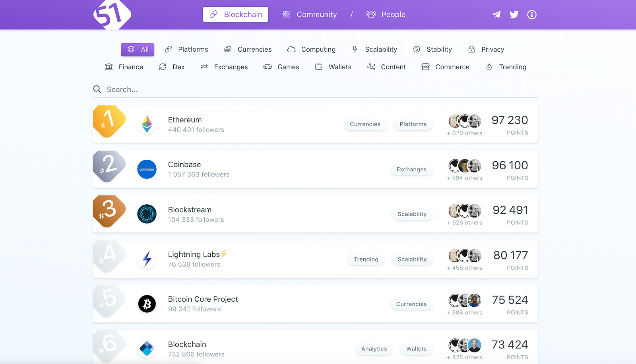Open the Lightning Labs project name
This screenshot has width=636, height=364.
[194, 254]
